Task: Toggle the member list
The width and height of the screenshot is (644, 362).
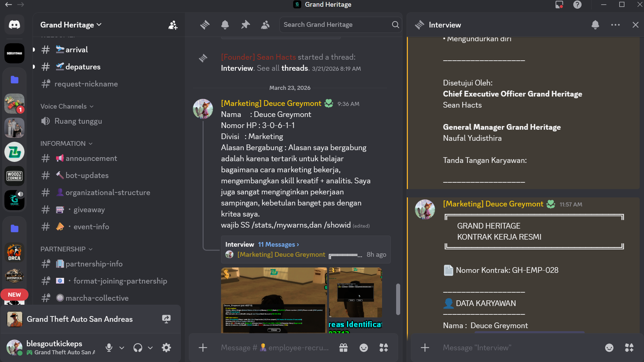Action: click(265, 24)
